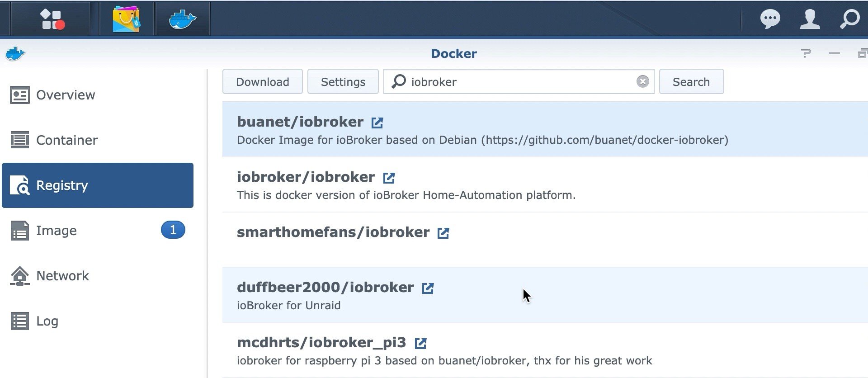Click the 'ioBroker for Unraid' description
868x378 pixels.
[x=288, y=306]
